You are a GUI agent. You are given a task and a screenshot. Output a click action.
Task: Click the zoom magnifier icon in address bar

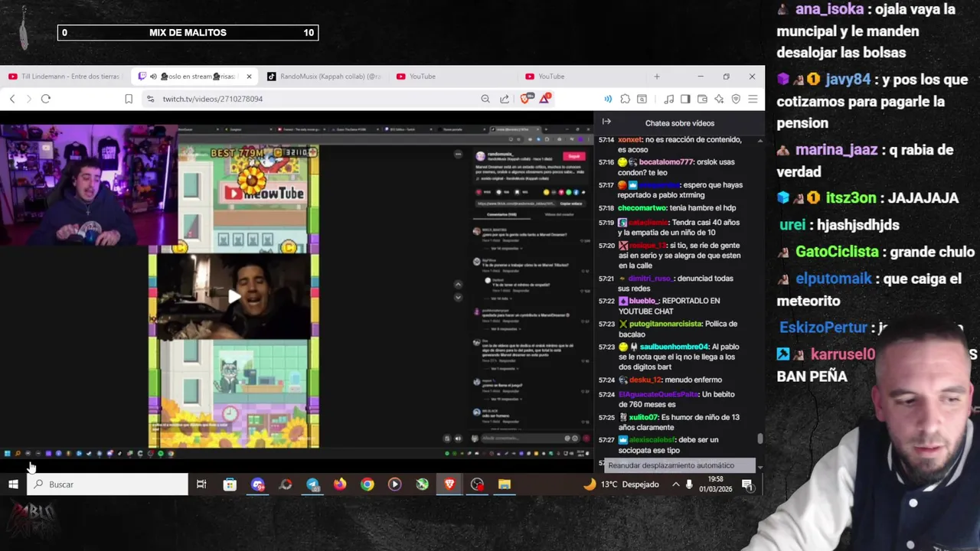(485, 99)
